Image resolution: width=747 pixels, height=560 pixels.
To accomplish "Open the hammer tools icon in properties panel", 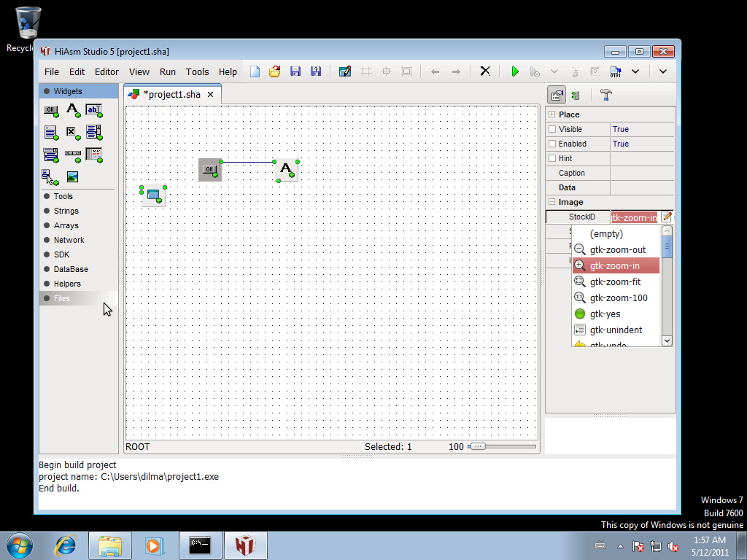I will [x=605, y=95].
